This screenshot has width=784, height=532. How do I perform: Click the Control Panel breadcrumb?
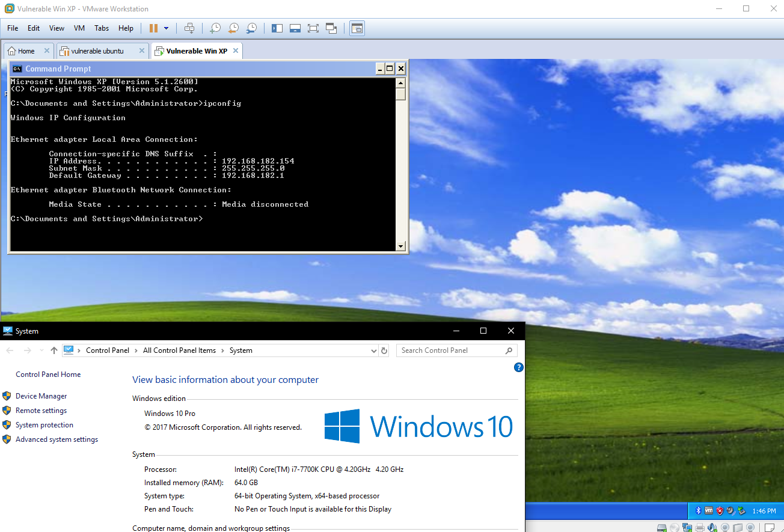[x=108, y=350]
